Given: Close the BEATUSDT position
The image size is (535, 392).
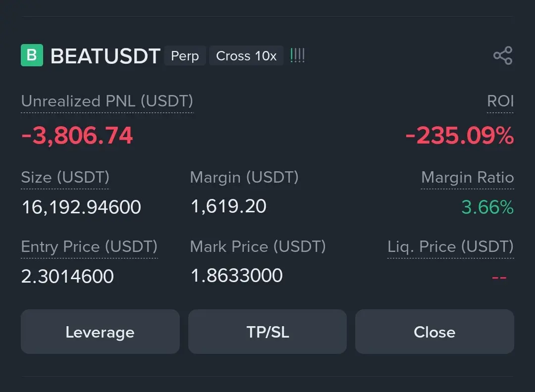Looking at the screenshot, I should point(434,332).
